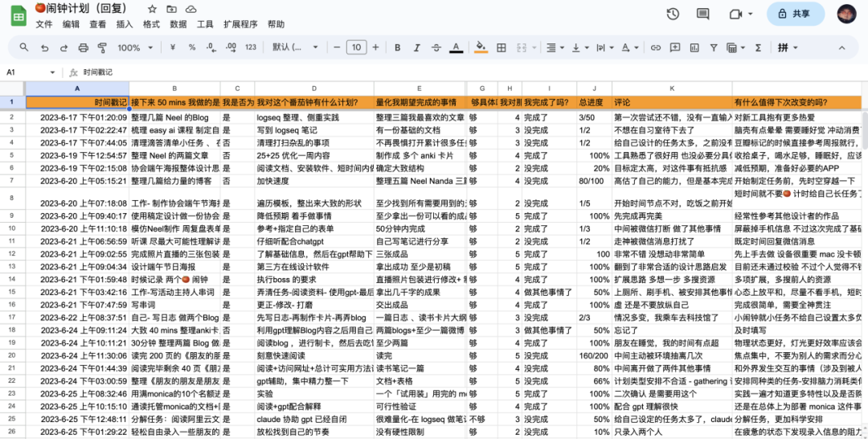Expand the name box dropdown
This screenshot has width=868, height=439.
(52, 72)
